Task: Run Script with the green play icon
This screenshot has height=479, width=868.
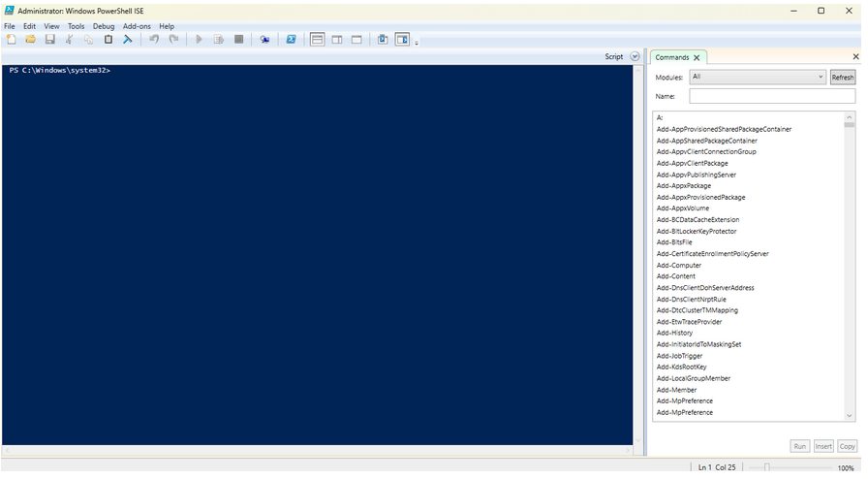Action: tap(199, 40)
